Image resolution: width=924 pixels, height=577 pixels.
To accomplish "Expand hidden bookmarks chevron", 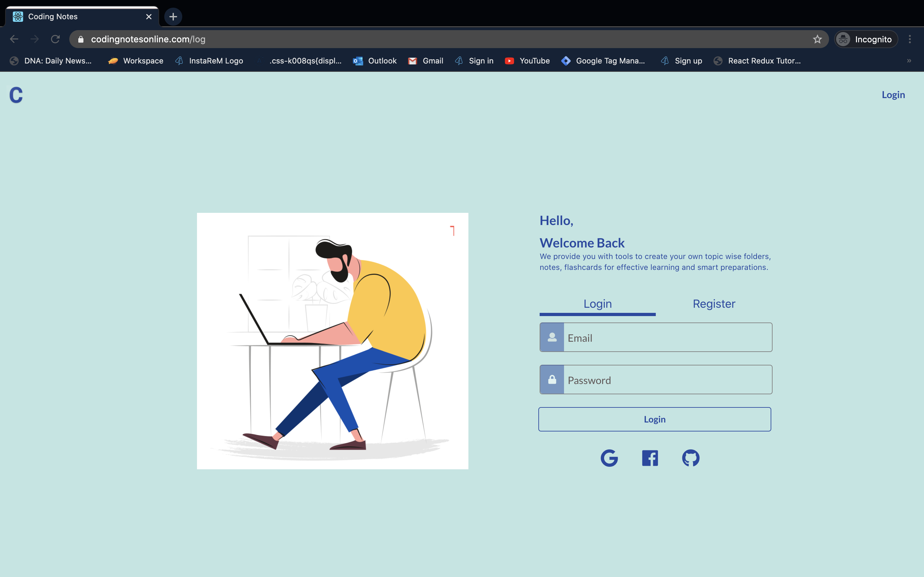I will [909, 61].
